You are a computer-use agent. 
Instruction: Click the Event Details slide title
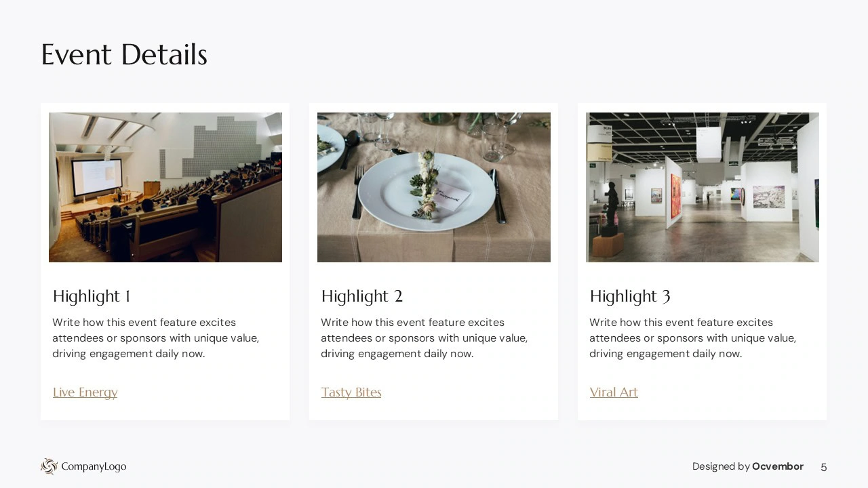point(124,55)
